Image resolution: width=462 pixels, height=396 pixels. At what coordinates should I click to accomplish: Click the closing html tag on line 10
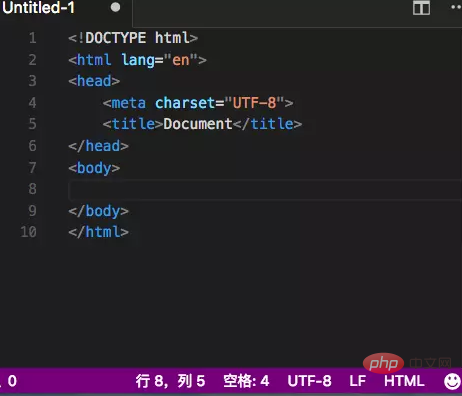coord(98,232)
